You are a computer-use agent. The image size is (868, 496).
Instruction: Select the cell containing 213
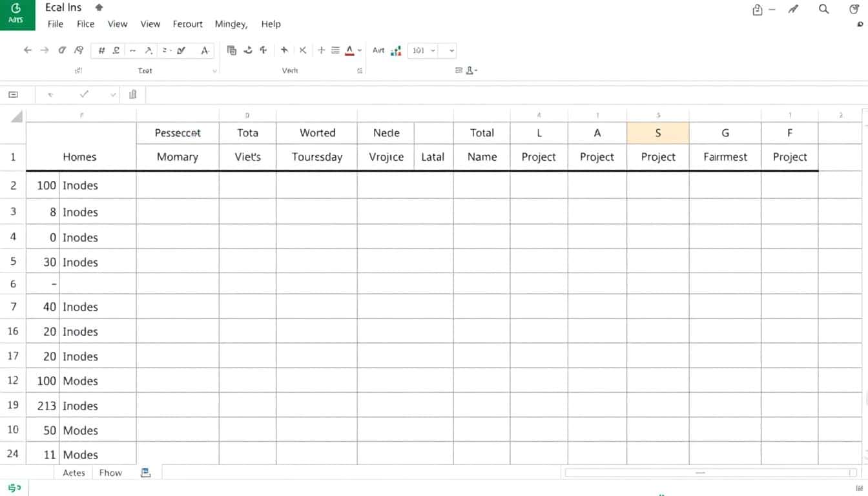pos(43,406)
